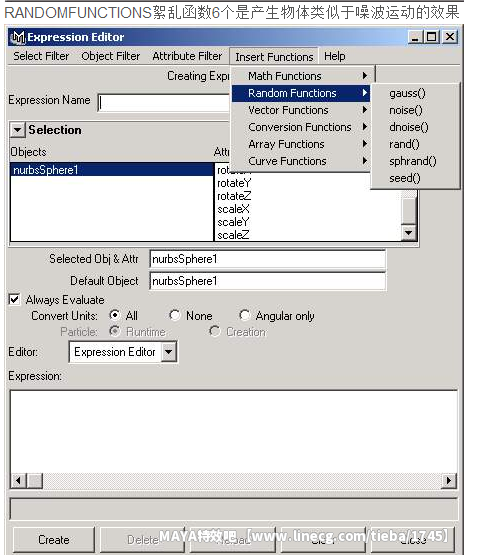Expand the Vector Functions submenu
The image size is (490, 555).
pyautogui.click(x=301, y=110)
